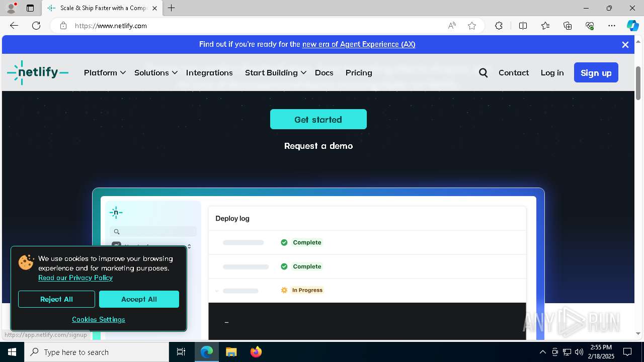The height and width of the screenshot is (362, 644).
Task: Click the Netlify logo in navbar
Action: click(x=38, y=72)
